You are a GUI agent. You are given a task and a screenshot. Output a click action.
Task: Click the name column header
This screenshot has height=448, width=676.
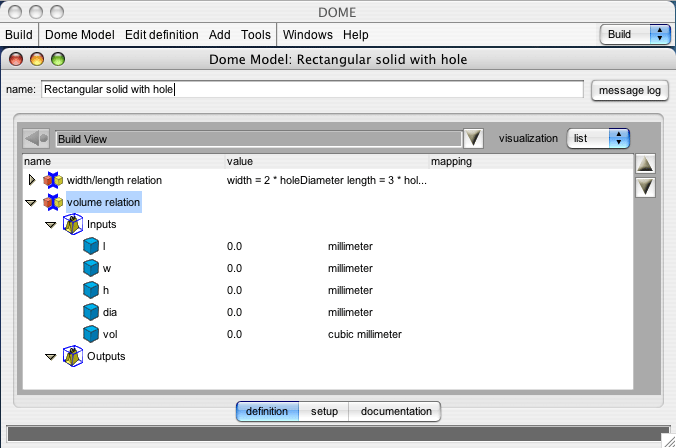click(x=124, y=161)
